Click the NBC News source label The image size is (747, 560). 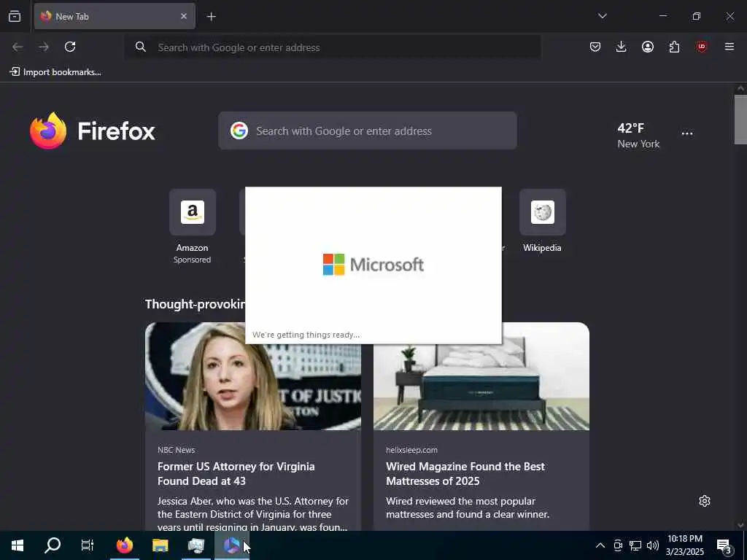click(x=177, y=449)
